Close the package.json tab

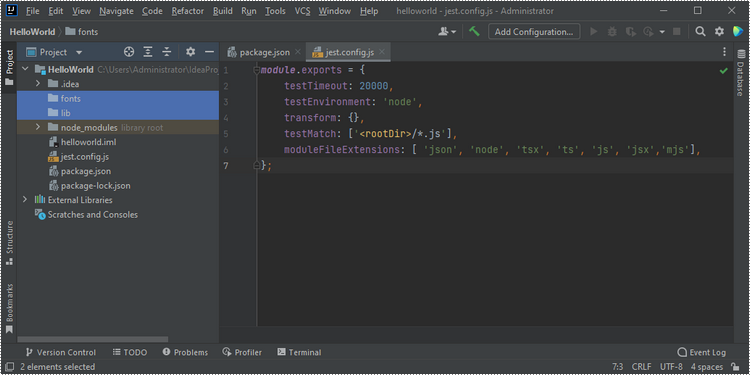pos(298,52)
